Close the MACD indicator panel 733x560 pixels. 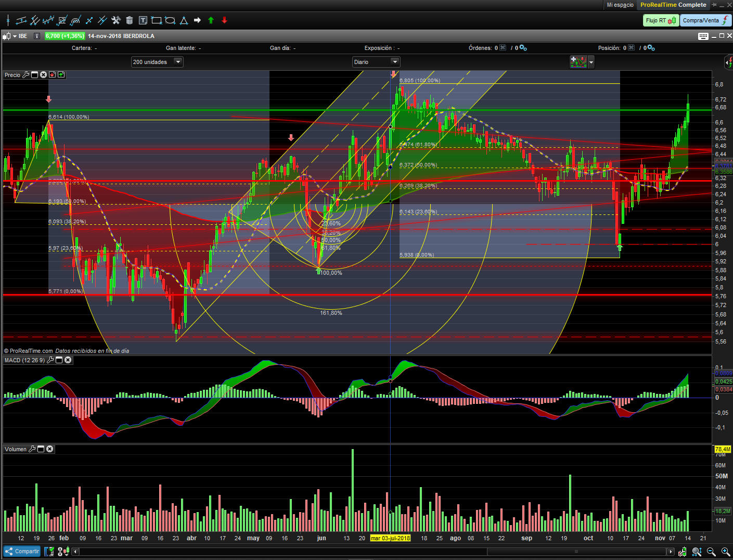(x=68, y=360)
